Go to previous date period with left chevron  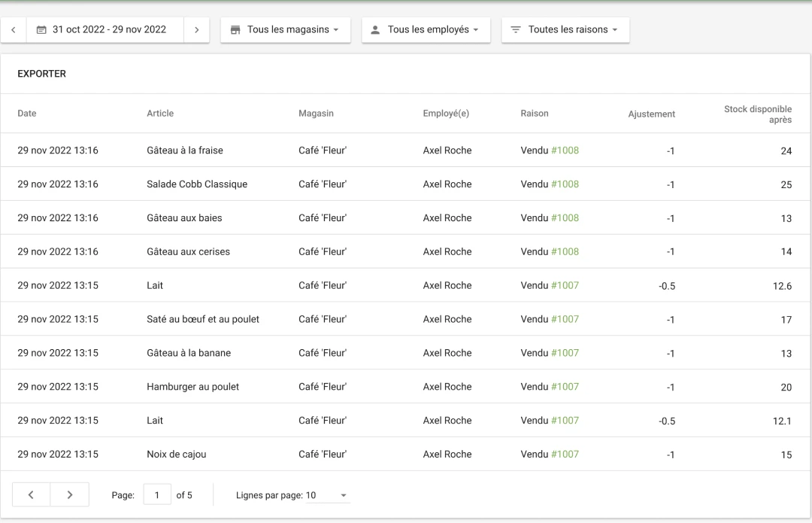(14, 29)
